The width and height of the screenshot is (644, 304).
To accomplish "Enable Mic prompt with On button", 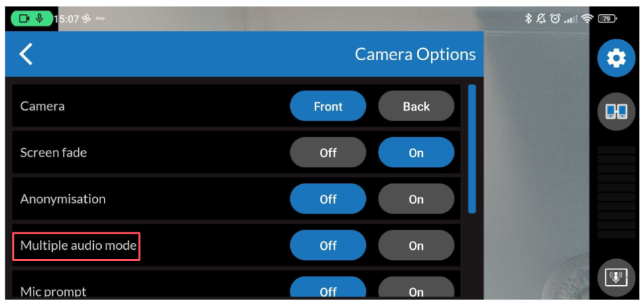I will [416, 291].
